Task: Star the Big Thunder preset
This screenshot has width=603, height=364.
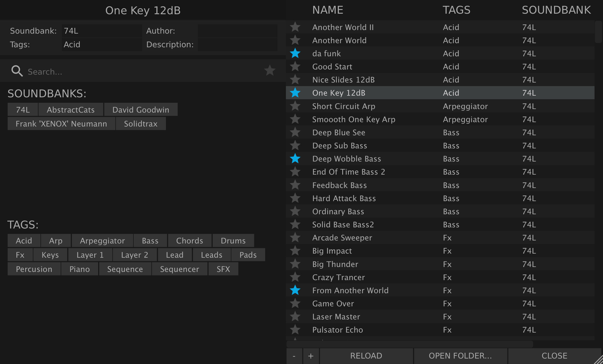Action: coord(295,264)
